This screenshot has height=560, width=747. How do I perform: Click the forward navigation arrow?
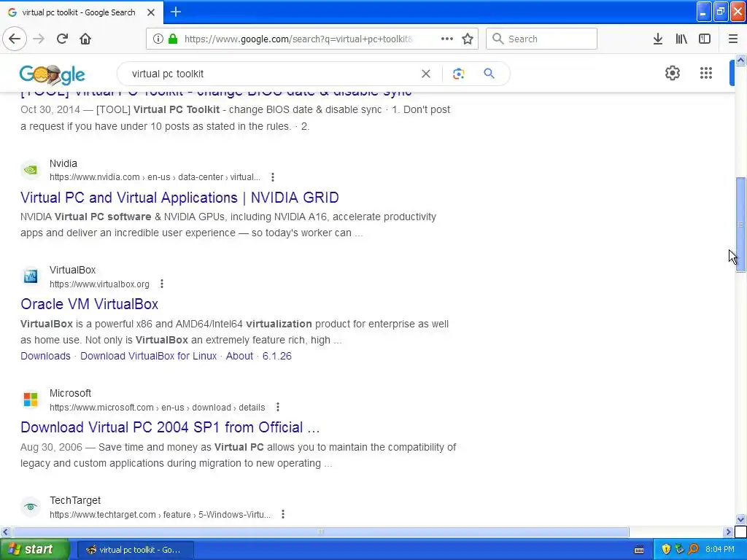tap(39, 39)
